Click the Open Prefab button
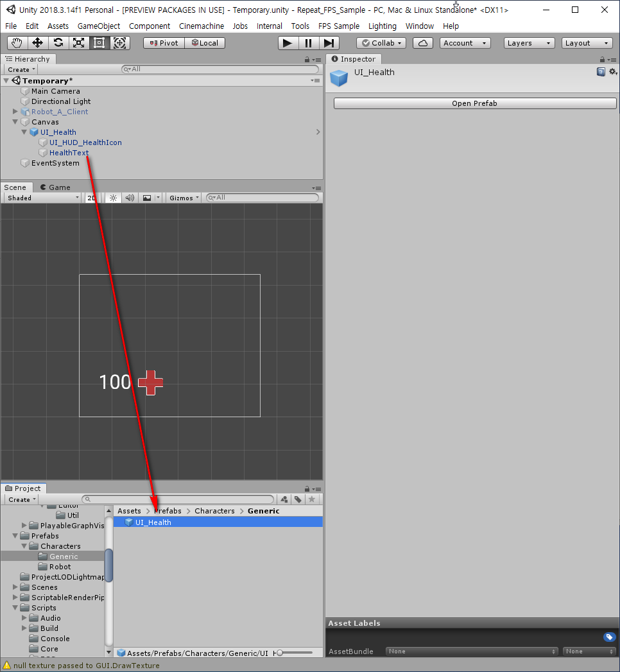This screenshot has height=672, width=620. 475,103
